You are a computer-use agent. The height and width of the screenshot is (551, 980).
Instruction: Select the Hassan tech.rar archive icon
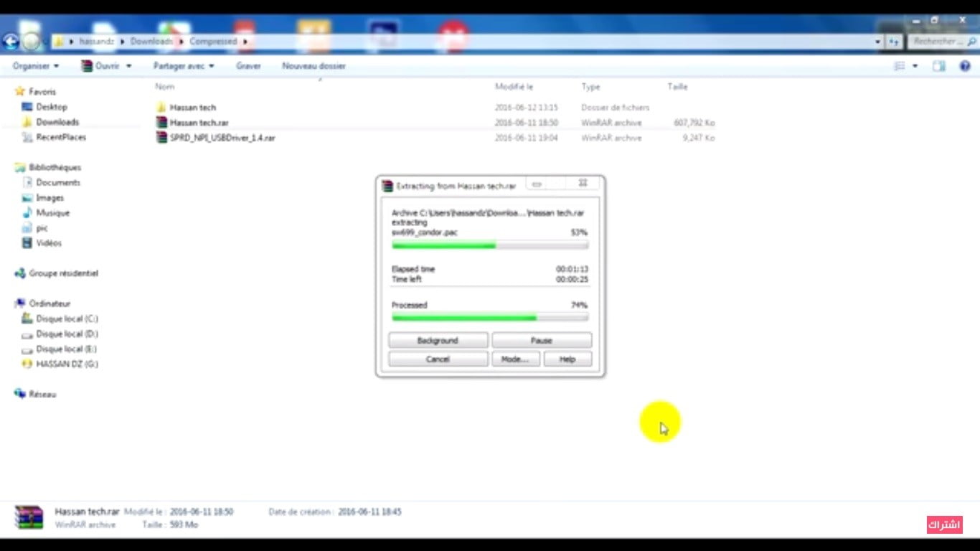161,123
